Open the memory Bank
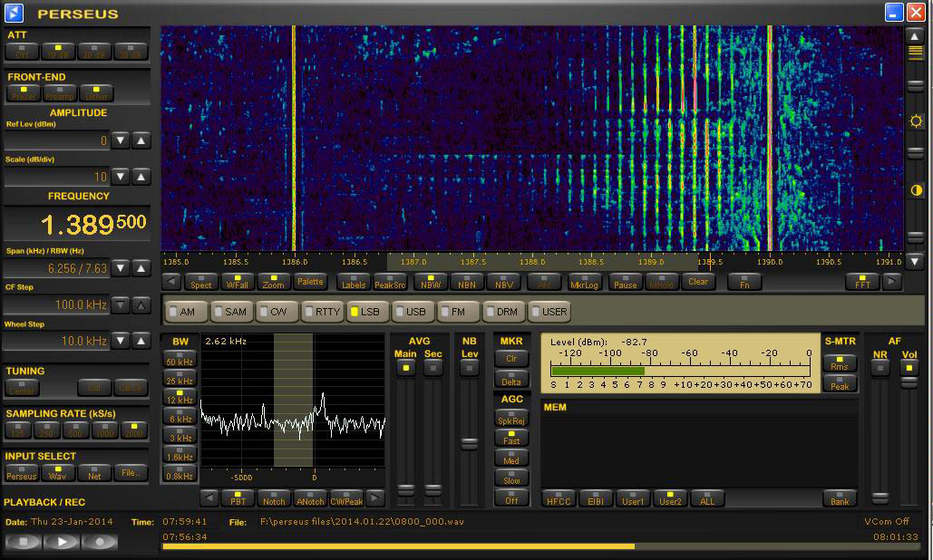The height and width of the screenshot is (560, 933). pyautogui.click(x=840, y=498)
